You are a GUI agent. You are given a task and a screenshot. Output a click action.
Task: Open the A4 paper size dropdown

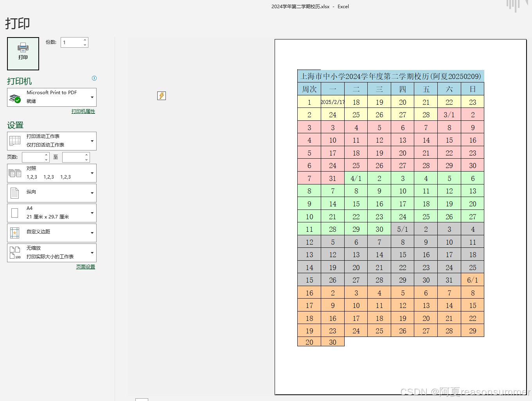[52, 213]
